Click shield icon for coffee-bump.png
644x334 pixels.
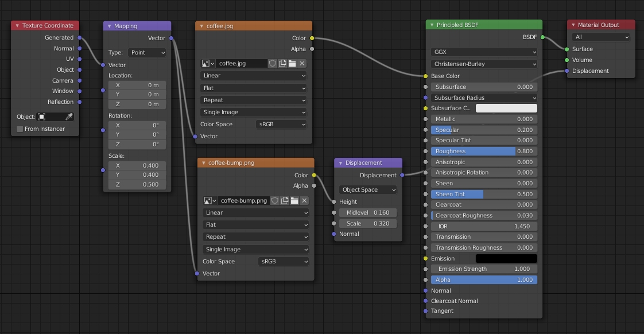[x=275, y=200]
